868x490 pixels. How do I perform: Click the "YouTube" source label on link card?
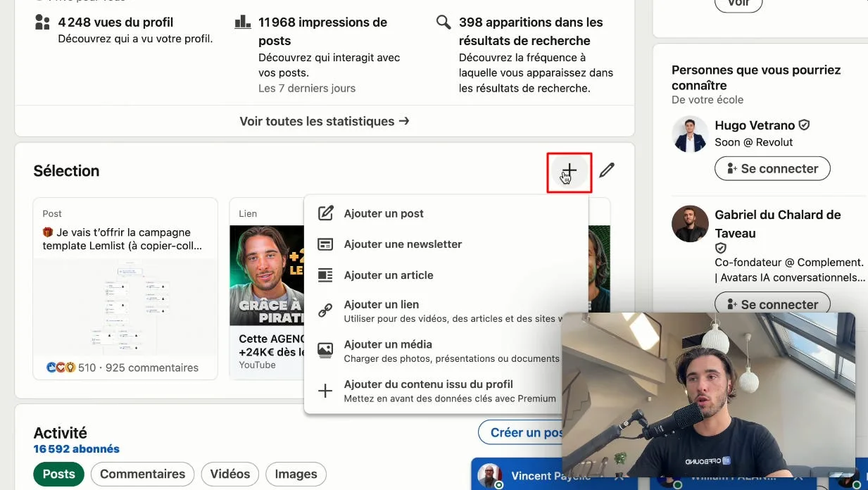pyautogui.click(x=257, y=365)
